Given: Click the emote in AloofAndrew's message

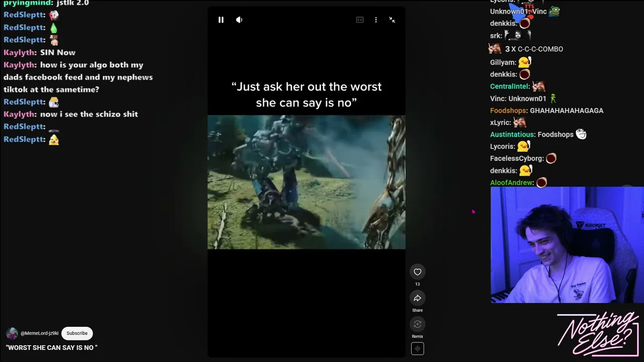Looking at the screenshot, I should coord(541,183).
